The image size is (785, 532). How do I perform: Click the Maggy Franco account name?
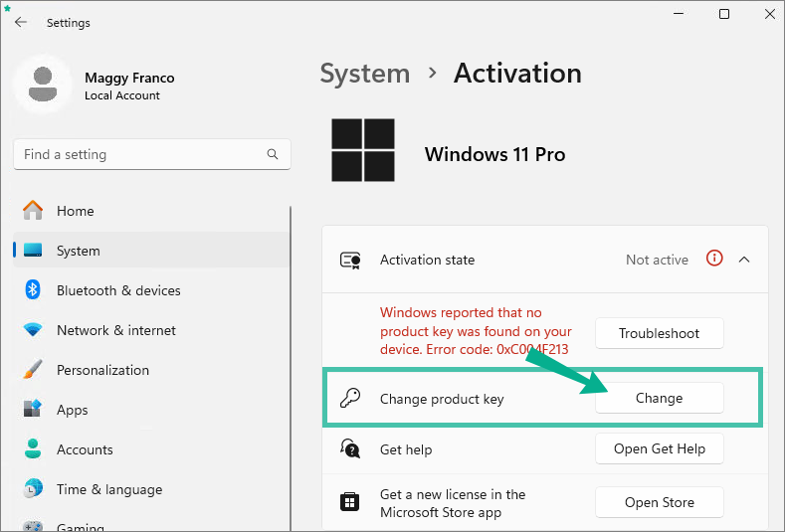129,78
